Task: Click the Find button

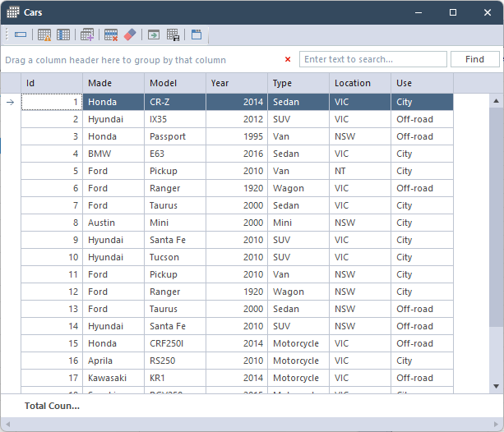Action: pyautogui.click(x=474, y=59)
